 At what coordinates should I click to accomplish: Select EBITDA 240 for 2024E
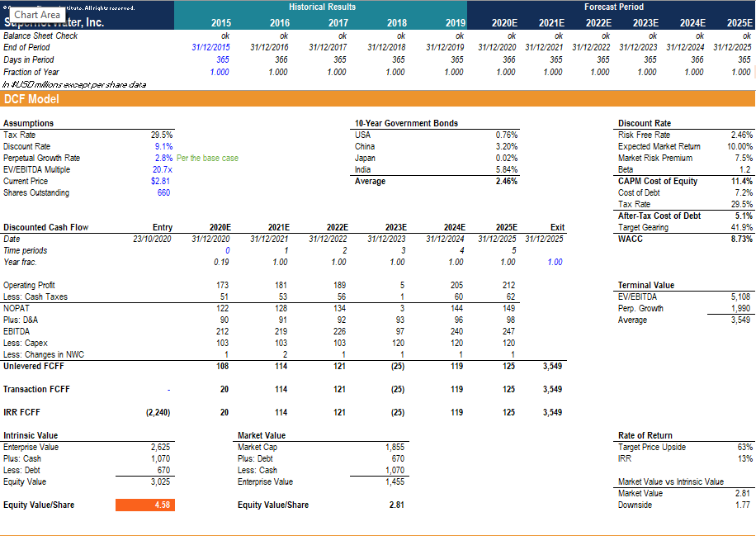(456, 332)
